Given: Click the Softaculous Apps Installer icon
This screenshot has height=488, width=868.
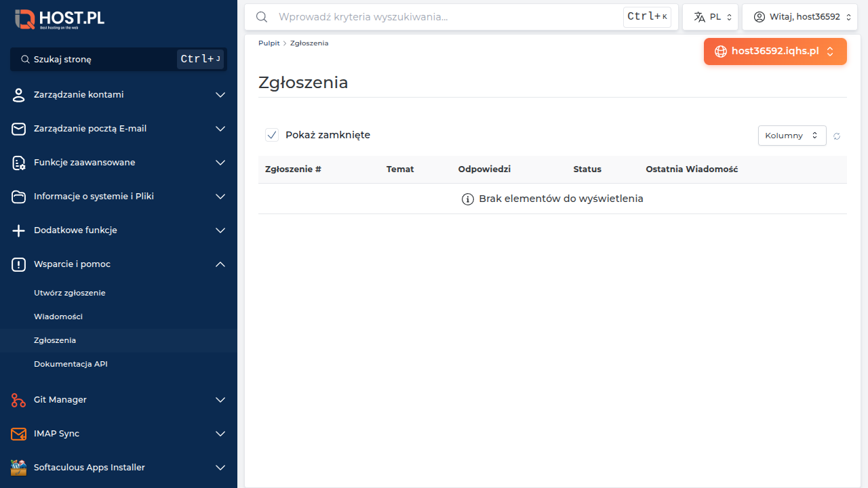Looking at the screenshot, I should click(x=19, y=468).
